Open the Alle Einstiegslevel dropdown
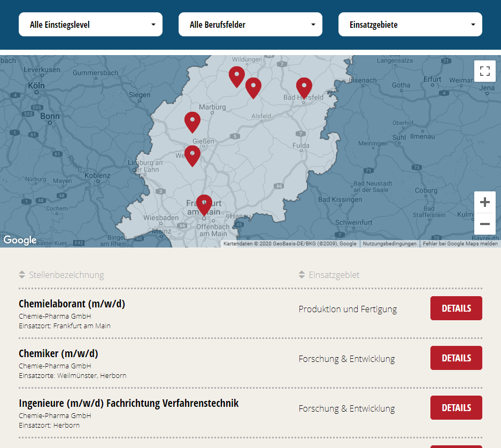Viewport: 501px width, 448px height. coord(90,25)
